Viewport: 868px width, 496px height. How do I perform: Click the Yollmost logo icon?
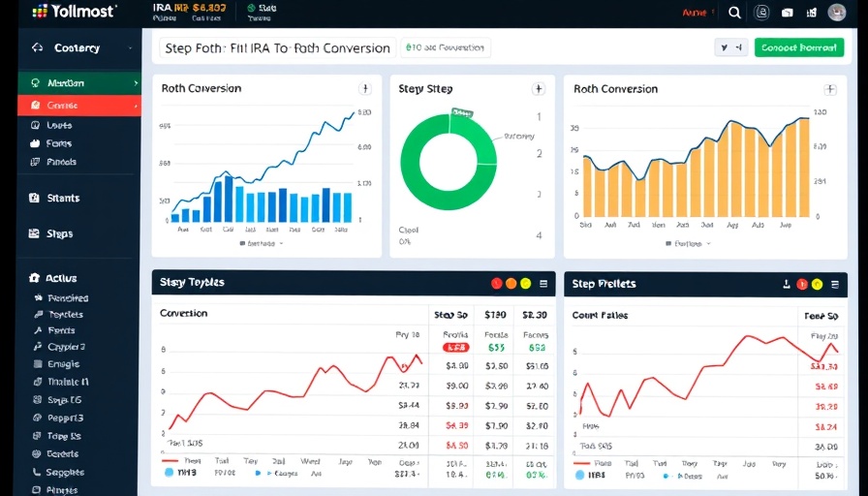pos(38,12)
